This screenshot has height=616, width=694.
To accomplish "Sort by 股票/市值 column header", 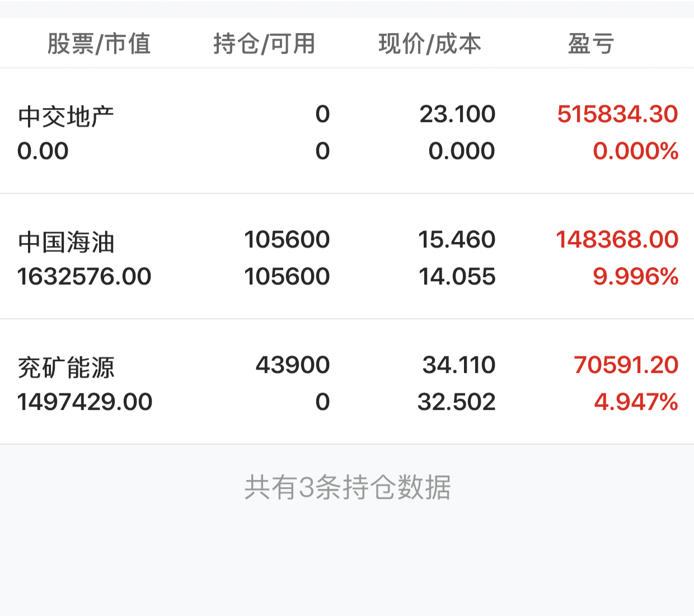I will point(99,44).
